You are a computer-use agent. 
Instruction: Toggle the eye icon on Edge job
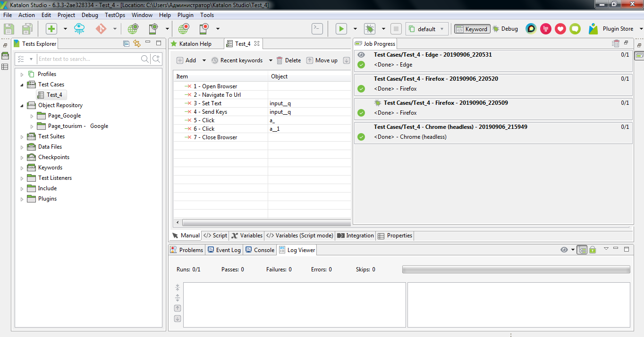tap(361, 55)
